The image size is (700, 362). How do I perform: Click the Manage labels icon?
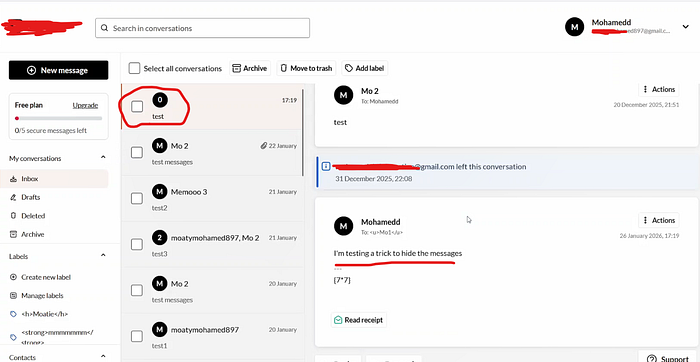coord(13,295)
